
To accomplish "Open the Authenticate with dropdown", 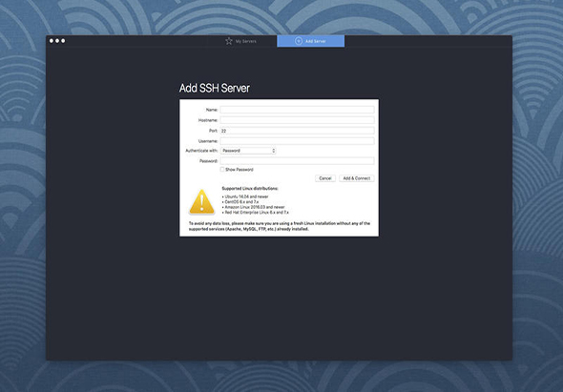I will click(248, 151).
